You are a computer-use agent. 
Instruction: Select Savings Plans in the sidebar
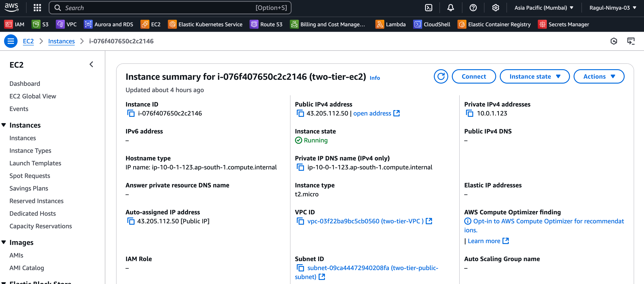(29, 188)
